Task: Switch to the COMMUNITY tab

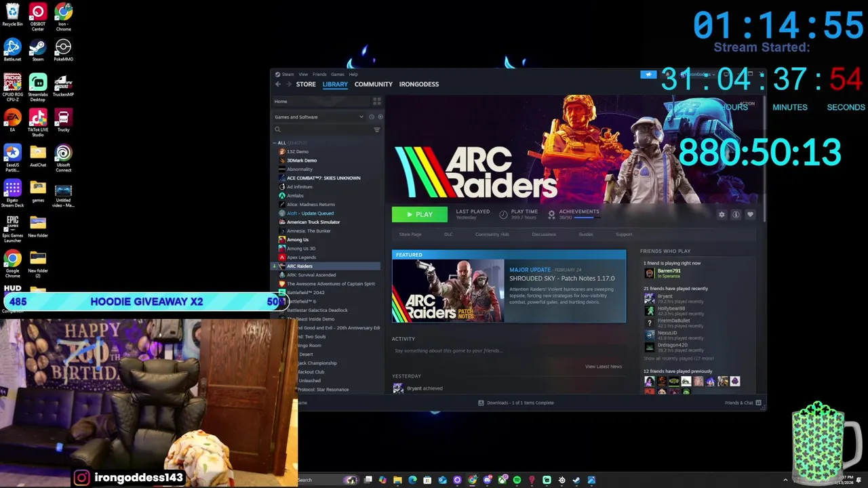Action: click(x=374, y=84)
